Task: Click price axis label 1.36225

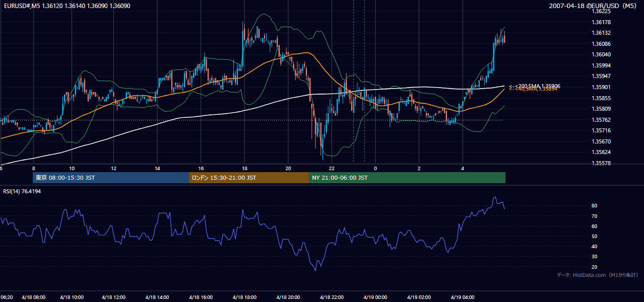Action: tap(601, 11)
